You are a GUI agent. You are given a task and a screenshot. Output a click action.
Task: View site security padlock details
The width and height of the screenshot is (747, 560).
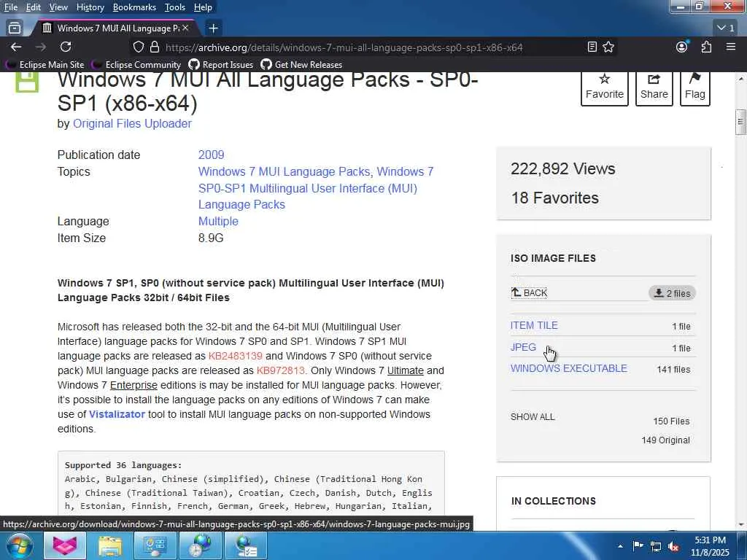click(x=155, y=47)
